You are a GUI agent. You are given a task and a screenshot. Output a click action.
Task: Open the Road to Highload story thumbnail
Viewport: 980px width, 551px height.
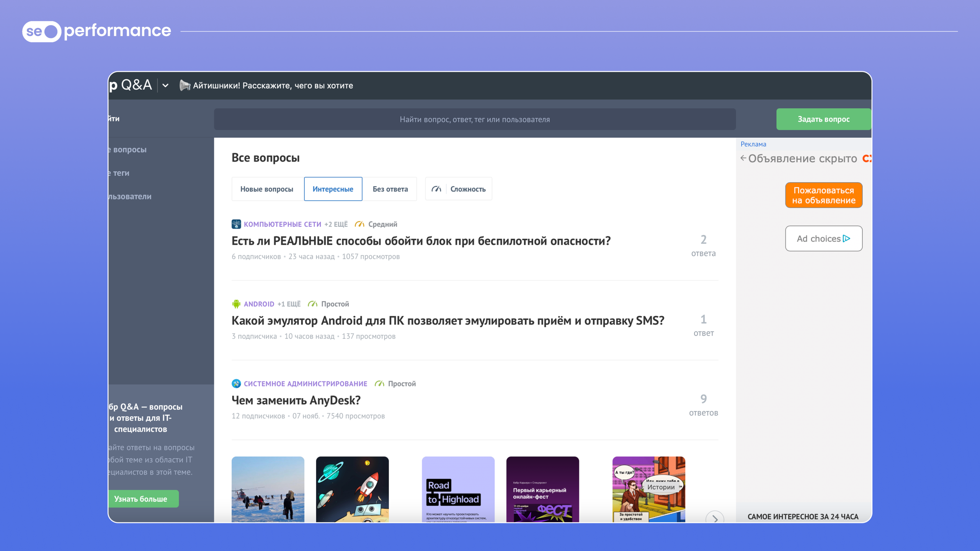[x=458, y=489]
